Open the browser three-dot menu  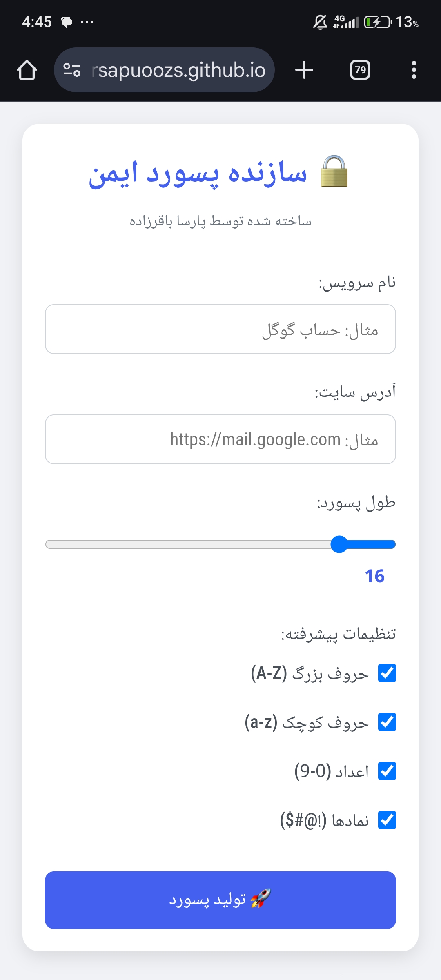pos(414,70)
